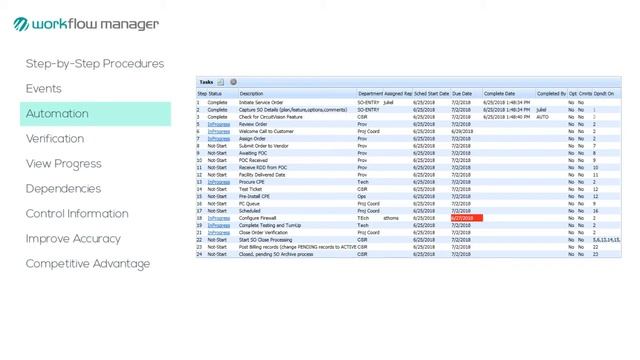Select the 'Scheduled' task row
Screen dimensions: 640x360
pos(409,211)
